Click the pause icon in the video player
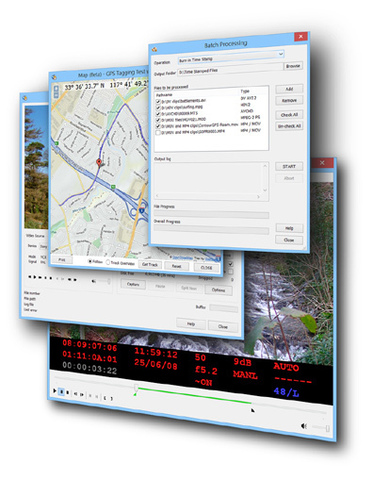Screen dimensions: 373x480 (62, 392)
